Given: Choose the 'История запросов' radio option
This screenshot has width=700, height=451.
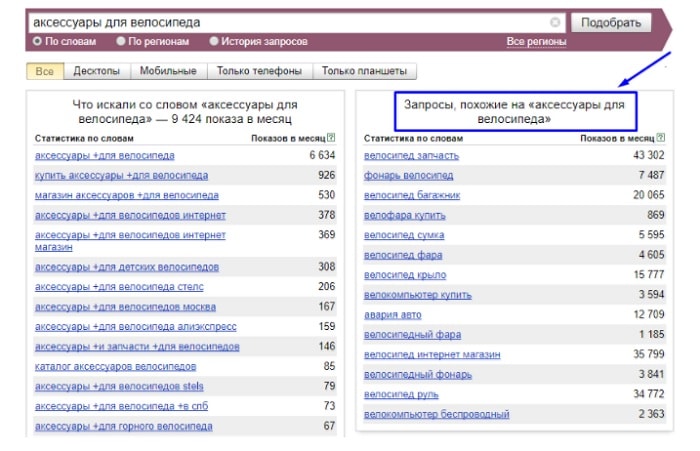Looking at the screenshot, I should (214, 42).
